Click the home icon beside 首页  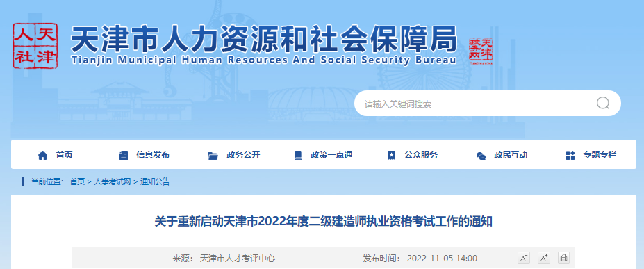[42, 155]
